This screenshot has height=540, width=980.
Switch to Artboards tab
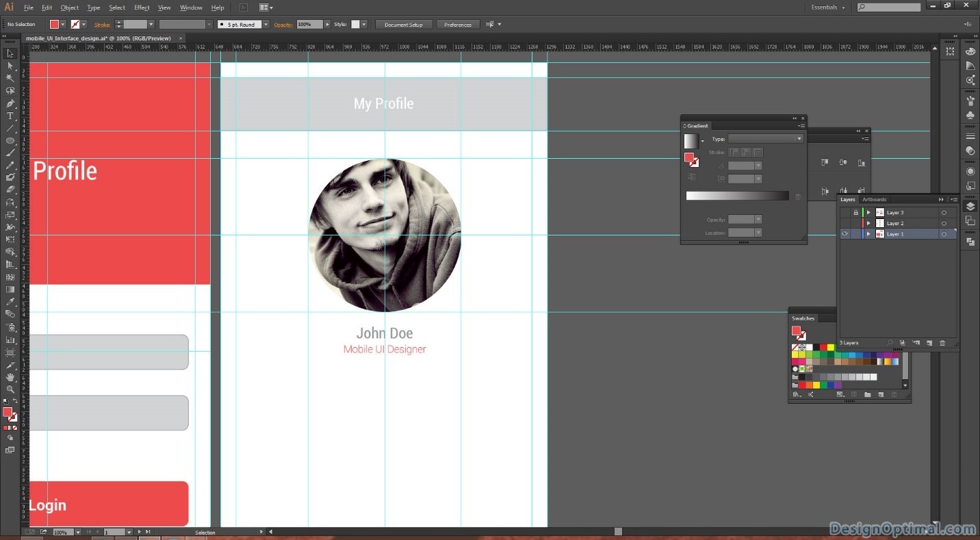click(x=874, y=199)
